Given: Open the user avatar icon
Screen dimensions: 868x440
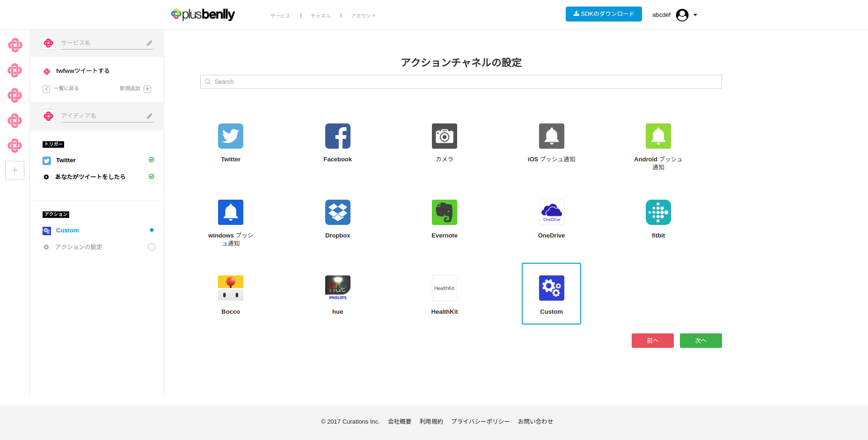Looking at the screenshot, I should [x=682, y=15].
